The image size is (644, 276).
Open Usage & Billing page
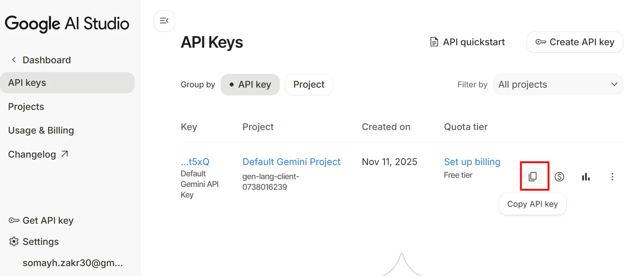click(41, 130)
